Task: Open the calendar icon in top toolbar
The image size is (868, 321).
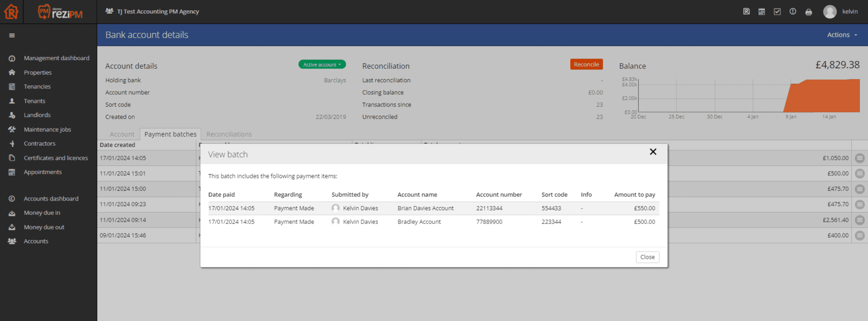Action: tap(762, 11)
